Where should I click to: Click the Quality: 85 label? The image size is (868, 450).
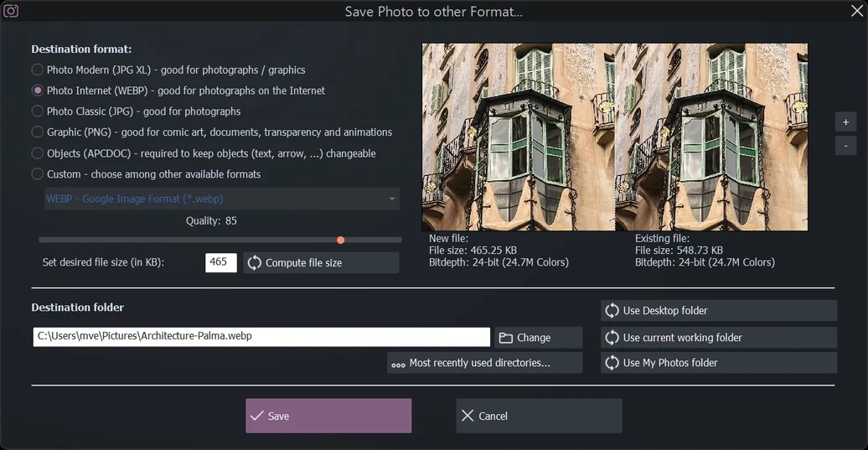(211, 221)
